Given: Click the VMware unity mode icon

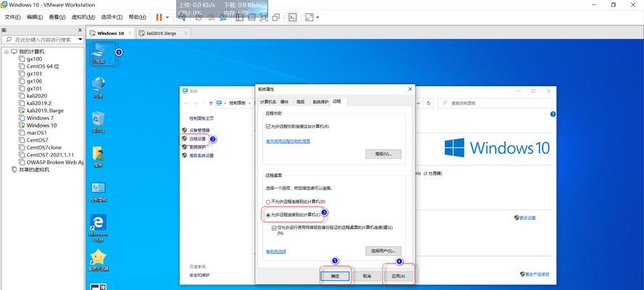Looking at the screenshot, I should [x=276, y=17].
